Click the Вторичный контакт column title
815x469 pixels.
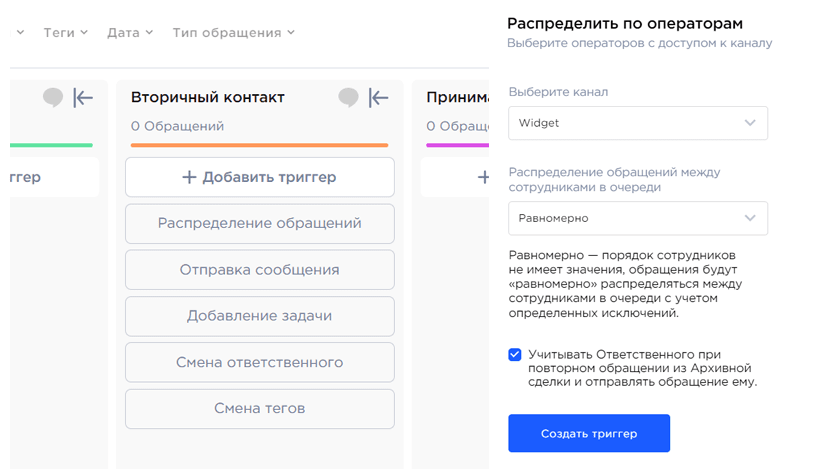pos(208,97)
